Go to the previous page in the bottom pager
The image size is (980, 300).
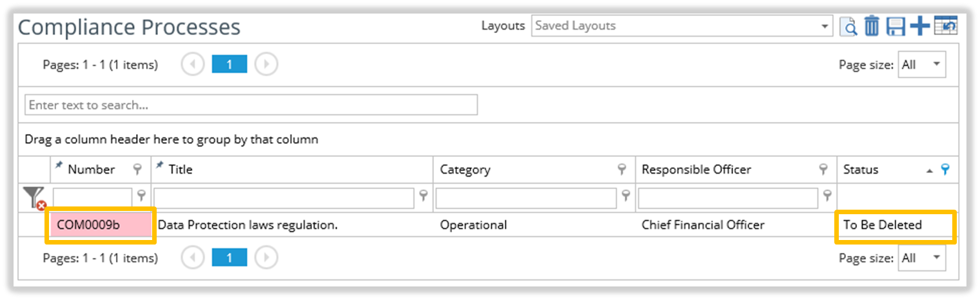click(192, 258)
